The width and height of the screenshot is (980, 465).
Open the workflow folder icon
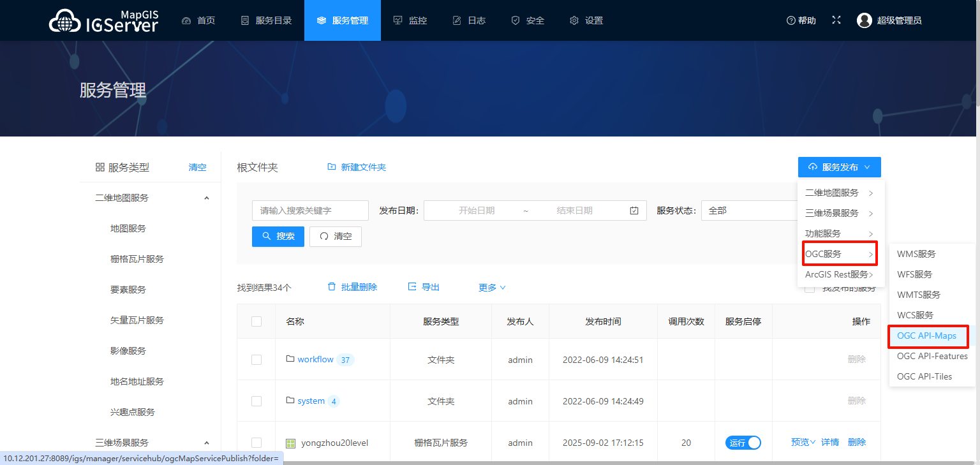coord(290,359)
